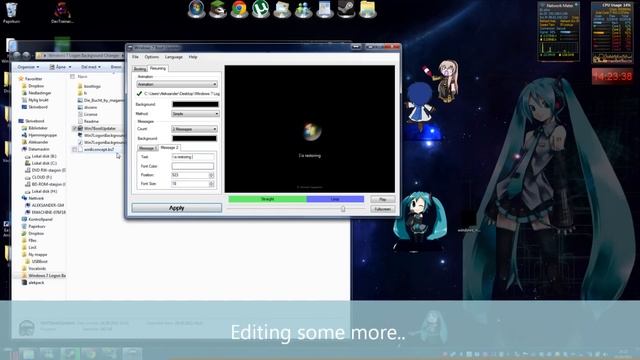The image size is (640, 360).
Task: Open the Language menu in Boot Updater
Action: 173,57
